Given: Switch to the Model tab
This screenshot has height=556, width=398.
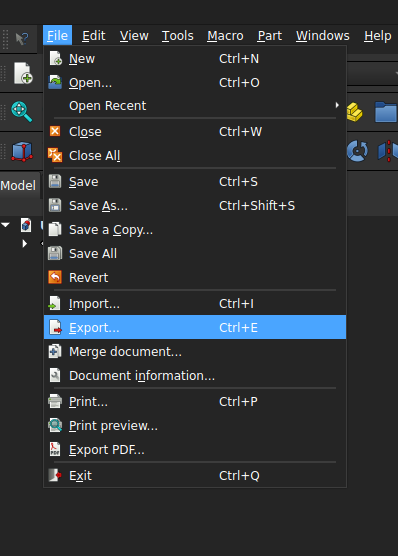Looking at the screenshot, I should click(x=19, y=185).
